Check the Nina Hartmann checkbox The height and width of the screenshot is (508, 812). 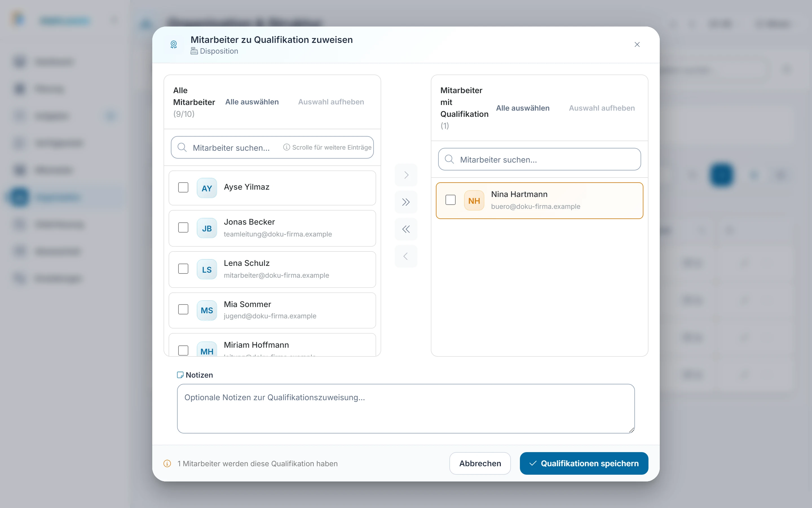coord(450,200)
